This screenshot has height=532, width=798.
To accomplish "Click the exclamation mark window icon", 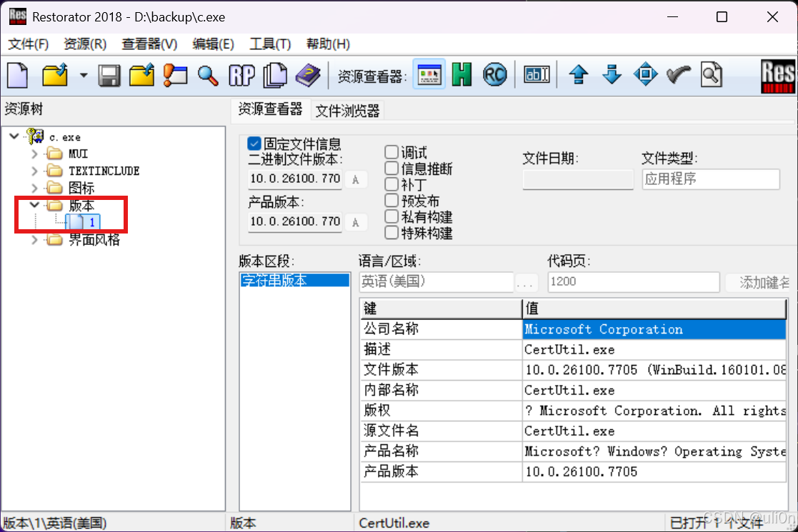I will [175, 76].
